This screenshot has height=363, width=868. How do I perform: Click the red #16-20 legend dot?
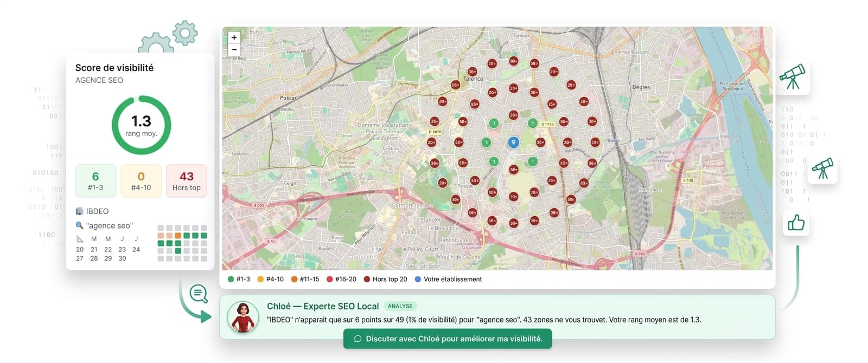click(329, 279)
